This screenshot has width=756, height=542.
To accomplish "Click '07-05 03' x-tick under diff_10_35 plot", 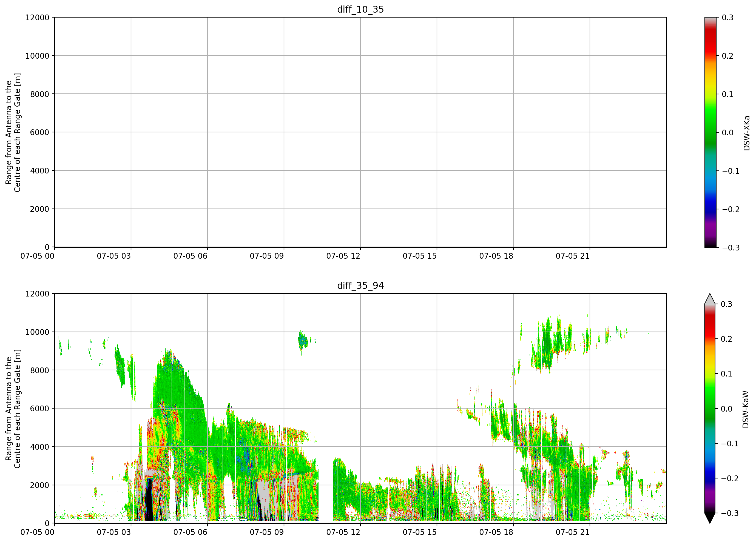I will pyautogui.click(x=114, y=256).
